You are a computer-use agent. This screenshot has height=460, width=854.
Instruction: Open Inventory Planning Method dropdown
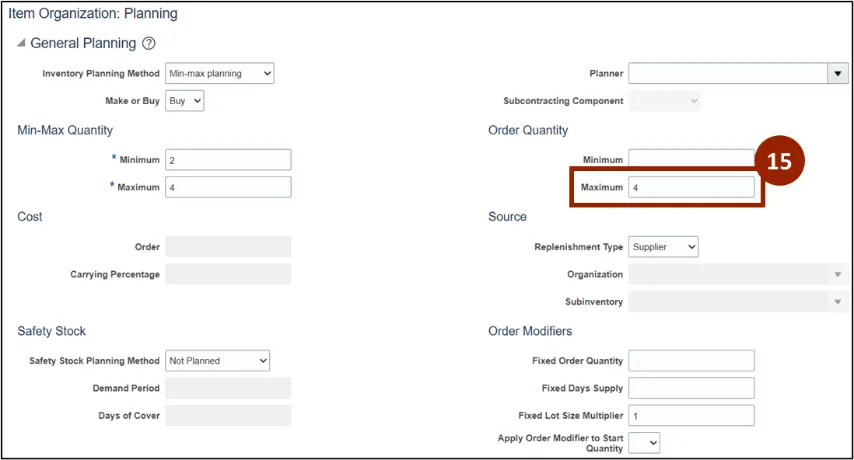(219, 73)
